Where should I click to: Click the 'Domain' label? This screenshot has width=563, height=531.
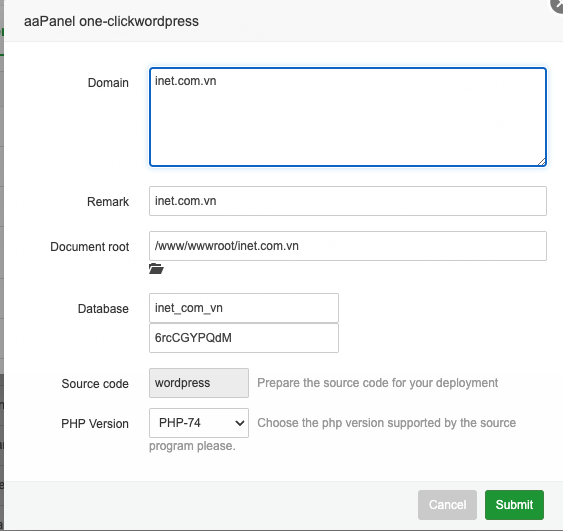coord(108,83)
